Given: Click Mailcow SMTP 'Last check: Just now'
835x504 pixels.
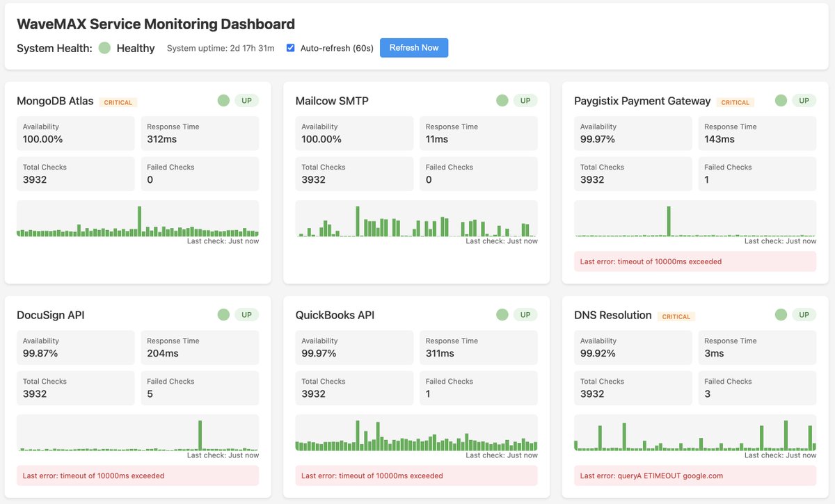Looking at the screenshot, I should pyautogui.click(x=502, y=241).
